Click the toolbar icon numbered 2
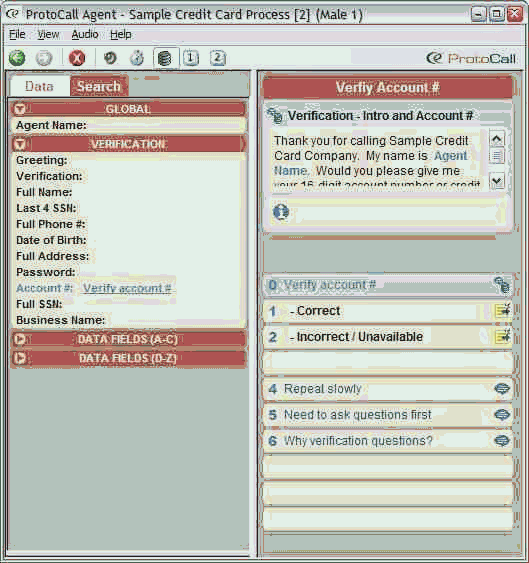This screenshot has width=529, height=563. (217, 58)
